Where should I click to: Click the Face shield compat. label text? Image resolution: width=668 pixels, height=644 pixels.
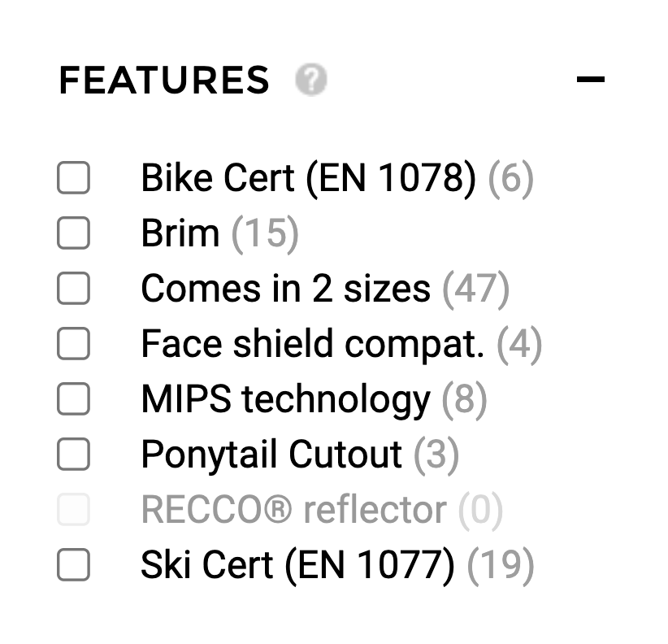click(312, 345)
